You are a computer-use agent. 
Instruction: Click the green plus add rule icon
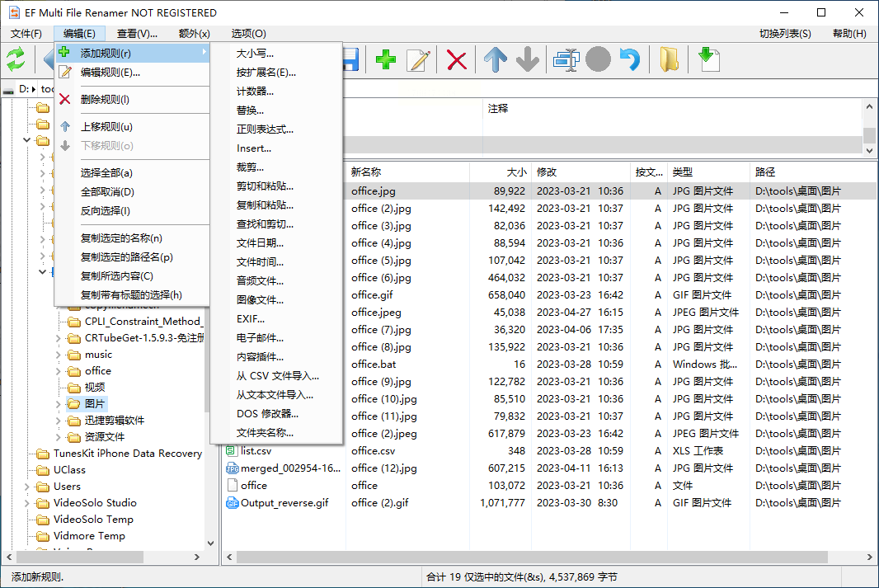click(x=386, y=59)
